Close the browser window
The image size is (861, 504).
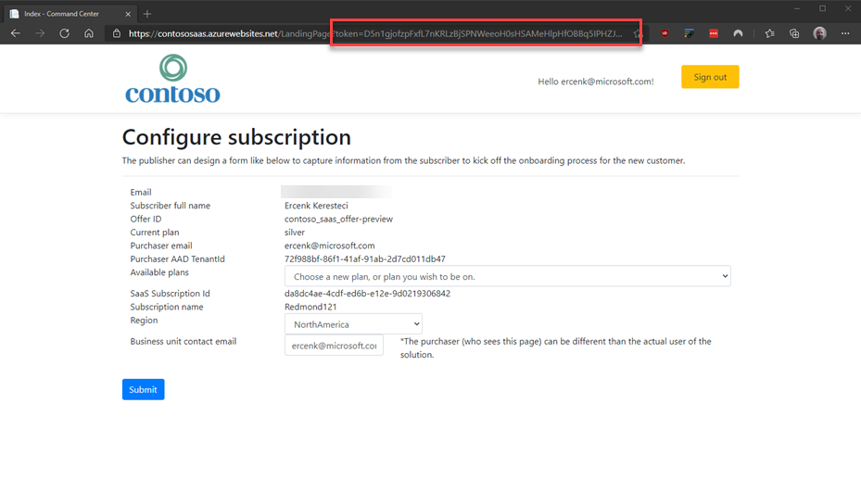coord(848,8)
